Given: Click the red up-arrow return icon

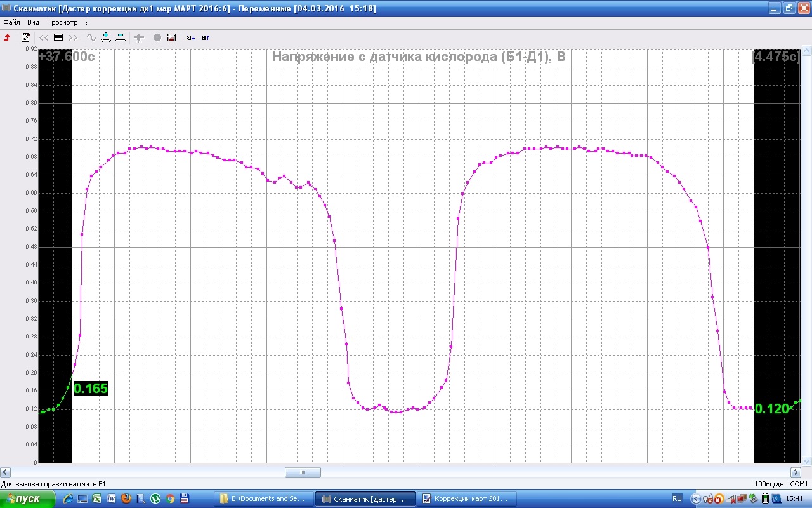Looking at the screenshot, I should 8,37.
